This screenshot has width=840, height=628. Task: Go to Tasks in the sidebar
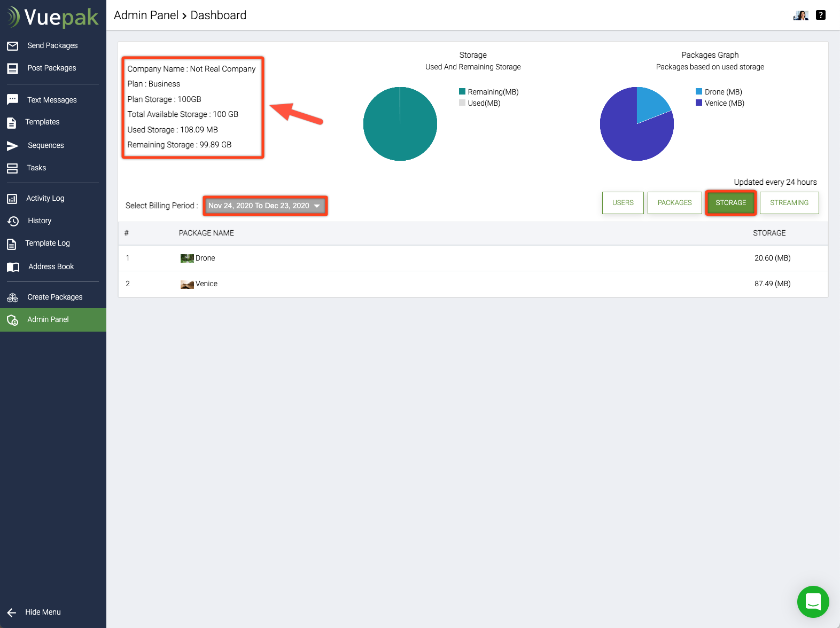[x=36, y=168]
